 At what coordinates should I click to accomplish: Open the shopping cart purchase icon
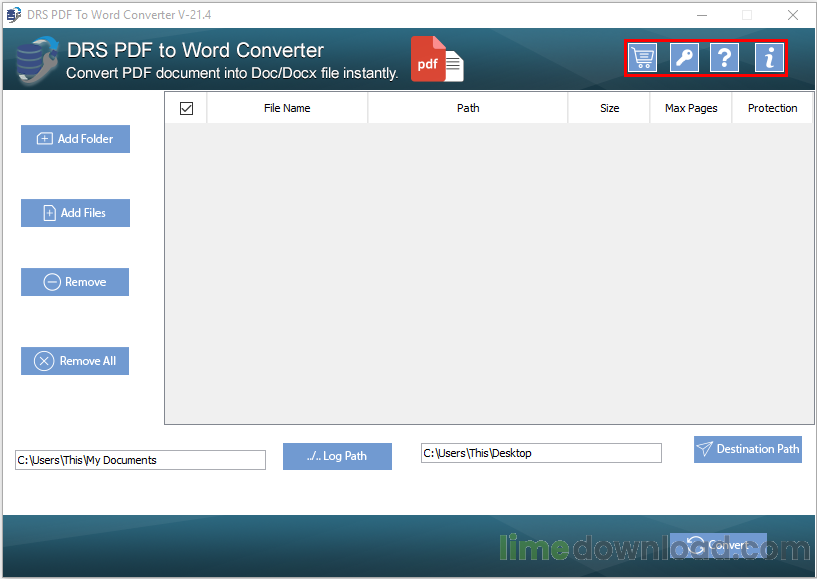tap(642, 57)
